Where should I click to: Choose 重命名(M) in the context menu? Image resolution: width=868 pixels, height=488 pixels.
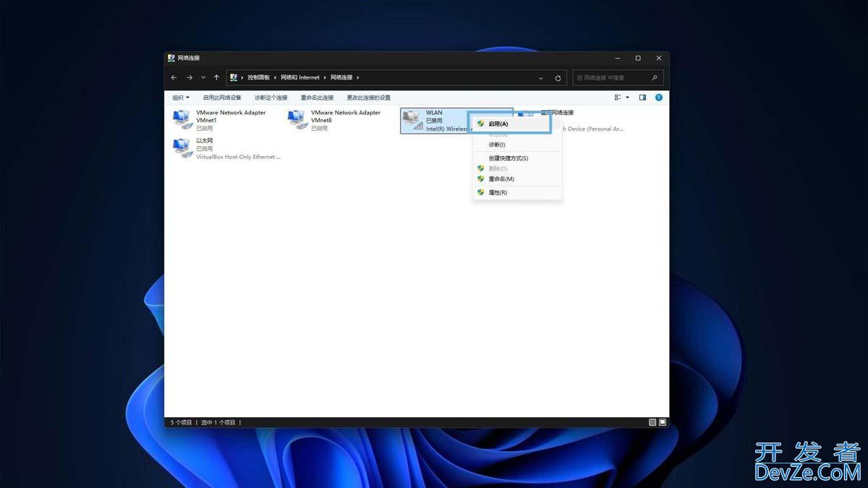click(517, 179)
